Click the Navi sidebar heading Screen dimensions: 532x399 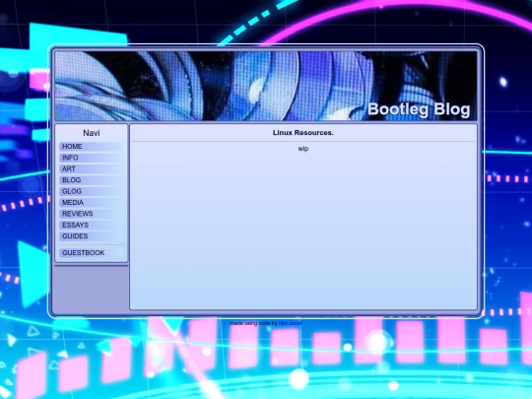[92, 133]
